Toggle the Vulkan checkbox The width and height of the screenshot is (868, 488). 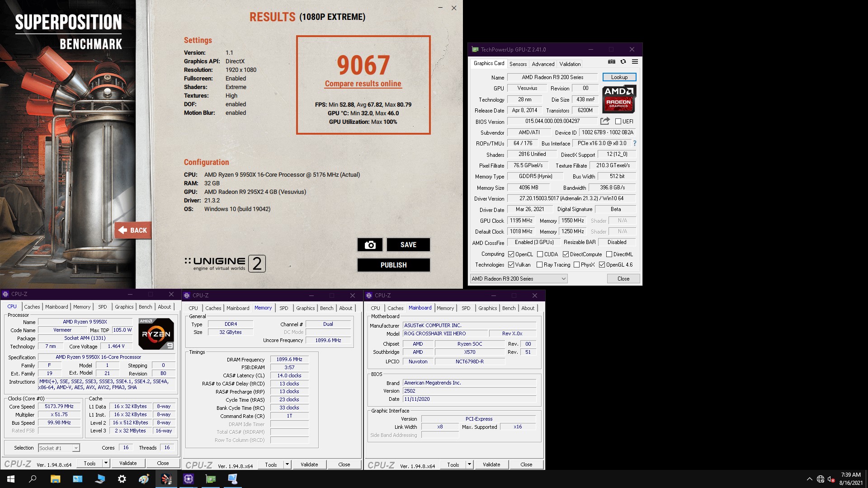coord(511,265)
